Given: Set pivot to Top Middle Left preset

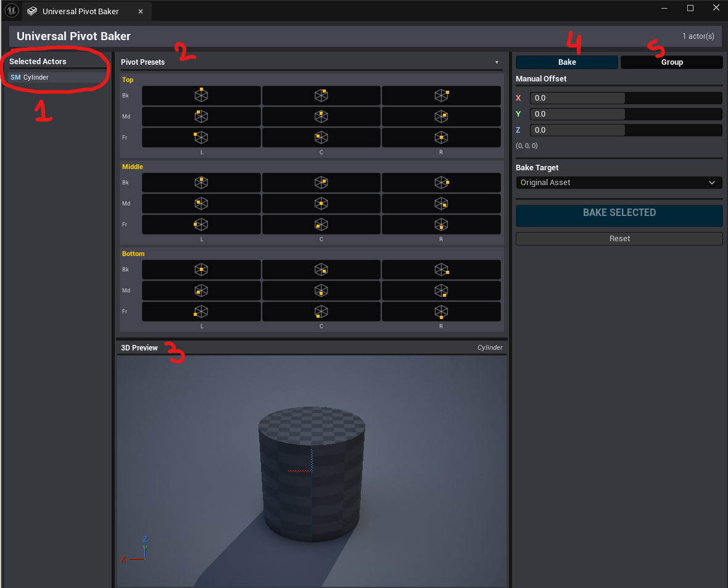Looking at the screenshot, I should pos(201,116).
